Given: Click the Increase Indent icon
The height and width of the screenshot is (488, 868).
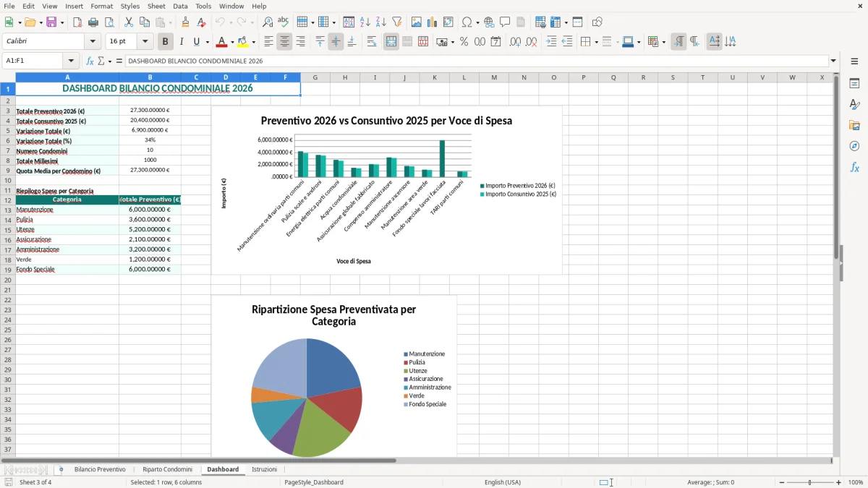Looking at the screenshot, I should [551, 42].
